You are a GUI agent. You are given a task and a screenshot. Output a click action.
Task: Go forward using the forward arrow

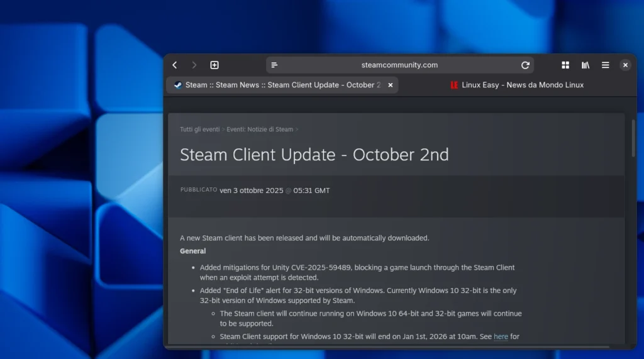click(194, 65)
